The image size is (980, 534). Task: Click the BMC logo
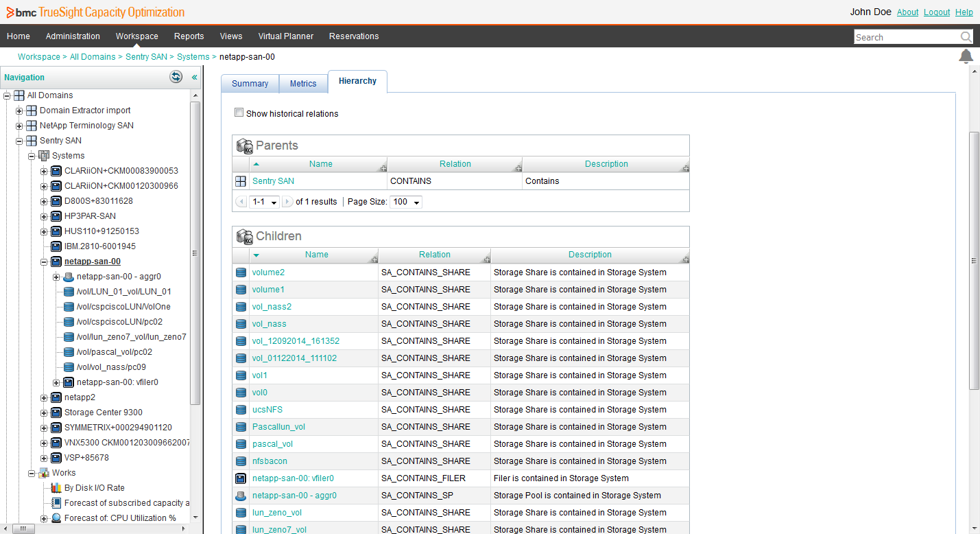pyautogui.click(x=21, y=12)
